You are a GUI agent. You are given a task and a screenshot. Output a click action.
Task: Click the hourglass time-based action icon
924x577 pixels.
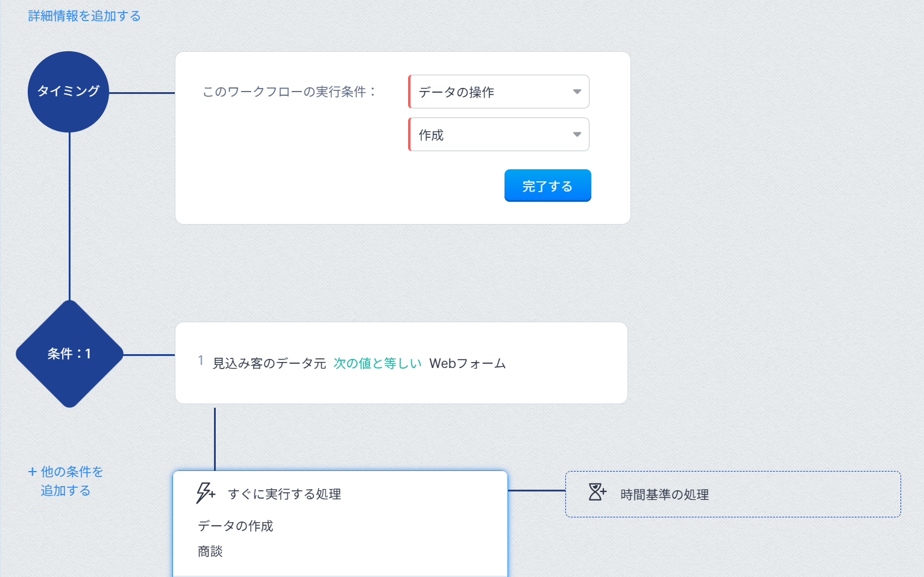point(597,492)
